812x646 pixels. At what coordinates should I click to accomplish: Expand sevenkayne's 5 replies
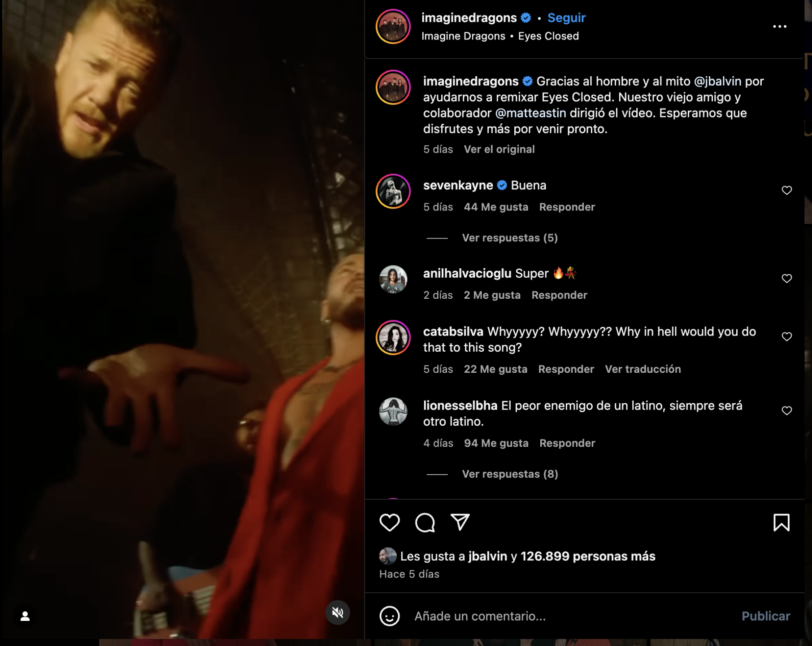[510, 238]
